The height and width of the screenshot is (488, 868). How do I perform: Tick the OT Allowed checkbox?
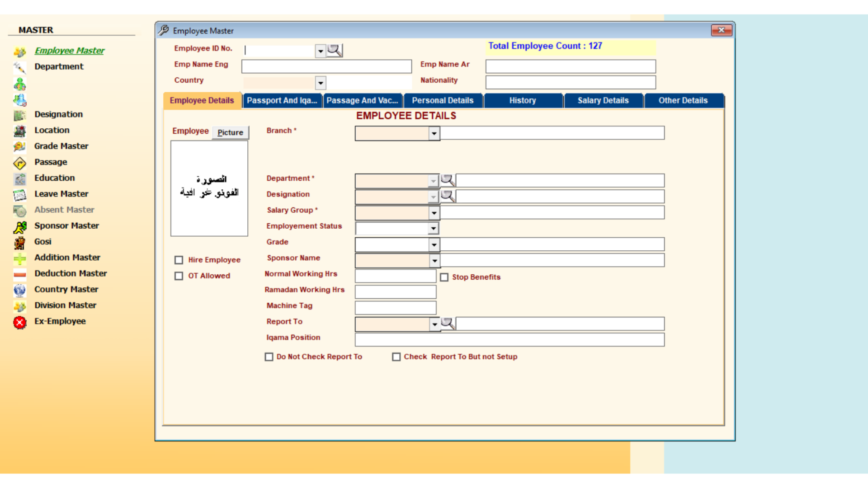tap(179, 276)
